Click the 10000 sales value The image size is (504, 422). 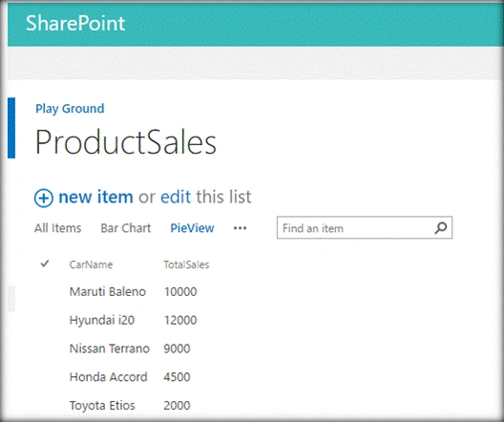tap(180, 291)
